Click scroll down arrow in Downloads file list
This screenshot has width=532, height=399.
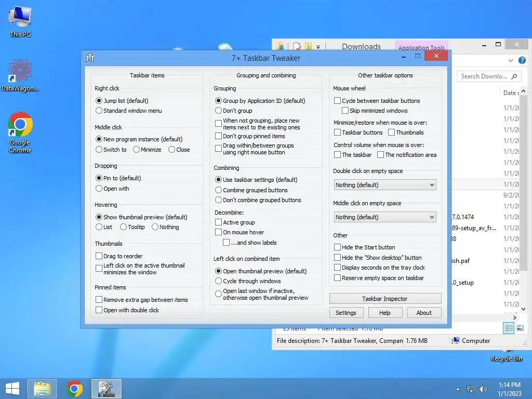click(x=523, y=309)
